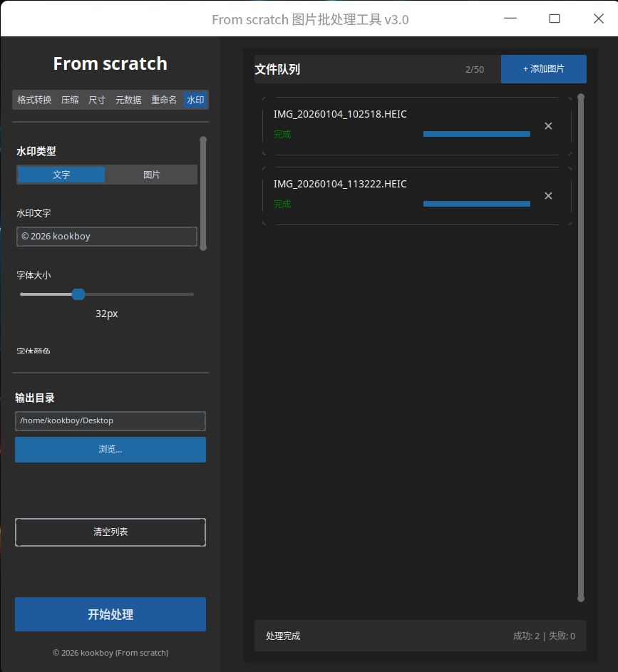Remove IMG_20260104_102518.HEIC from the queue
The width and height of the screenshot is (618, 672).
pos(548,126)
